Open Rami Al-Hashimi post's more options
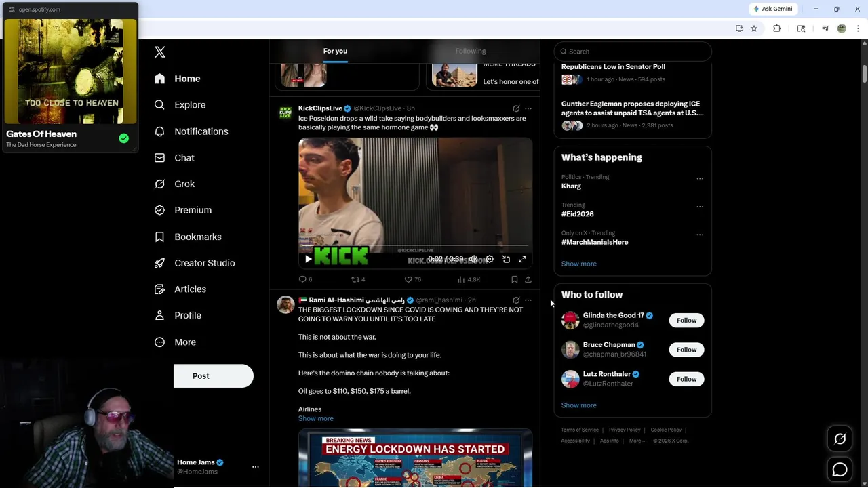The width and height of the screenshot is (868, 488). point(528,300)
